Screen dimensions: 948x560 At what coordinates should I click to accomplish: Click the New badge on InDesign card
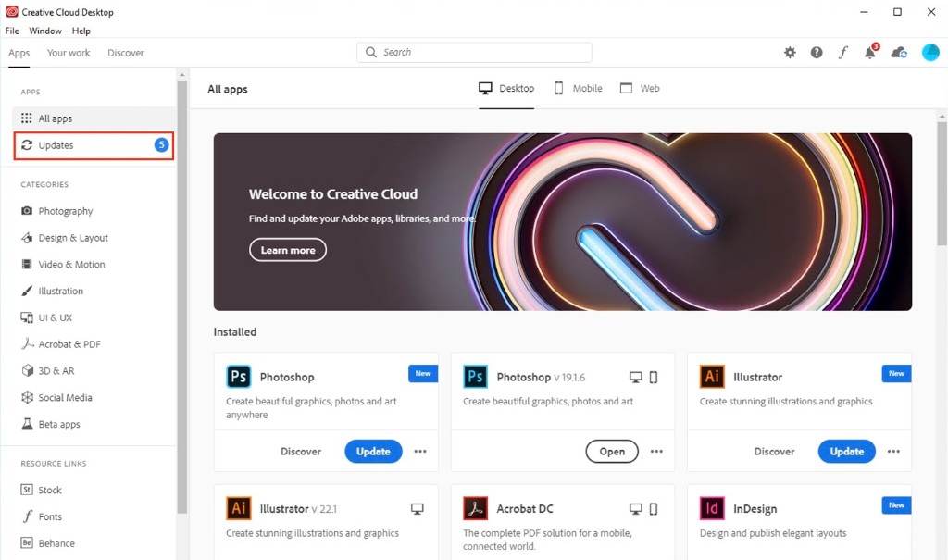click(896, 505)
